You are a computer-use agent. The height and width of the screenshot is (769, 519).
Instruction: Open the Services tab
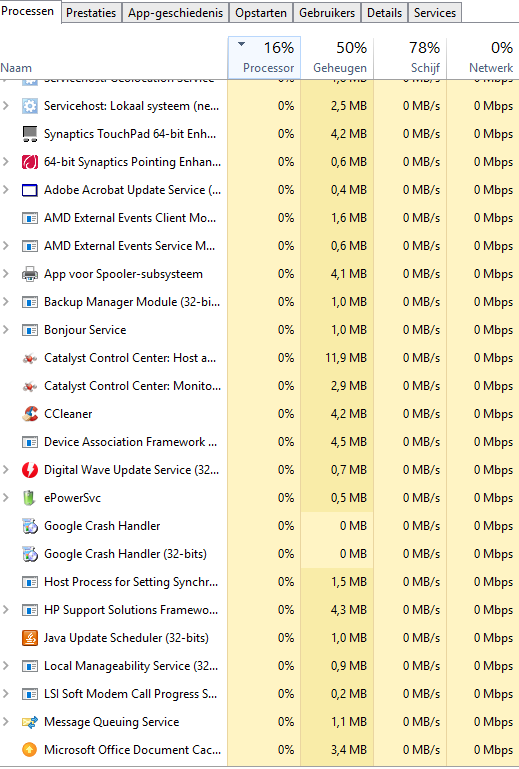coord(435,13)
